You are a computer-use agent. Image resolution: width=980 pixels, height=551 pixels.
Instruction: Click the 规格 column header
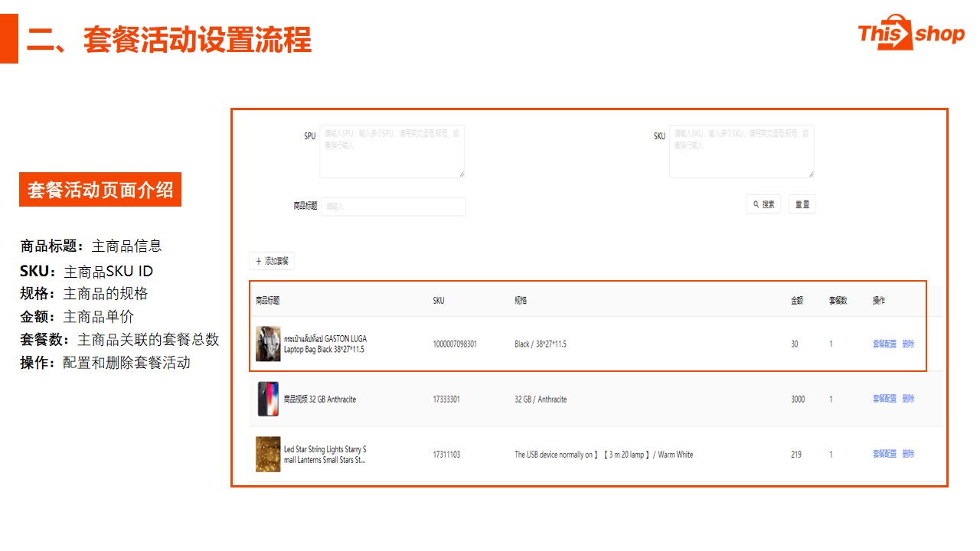521,301
